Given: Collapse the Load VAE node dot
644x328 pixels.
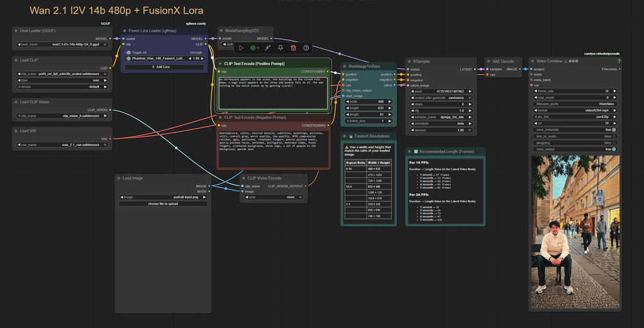Looking at the screenshot, I should [16, 131].
